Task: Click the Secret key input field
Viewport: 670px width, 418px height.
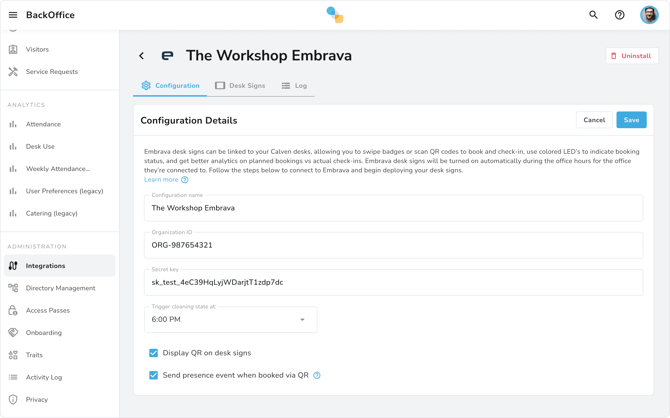Action: click(x=393, y=283)
